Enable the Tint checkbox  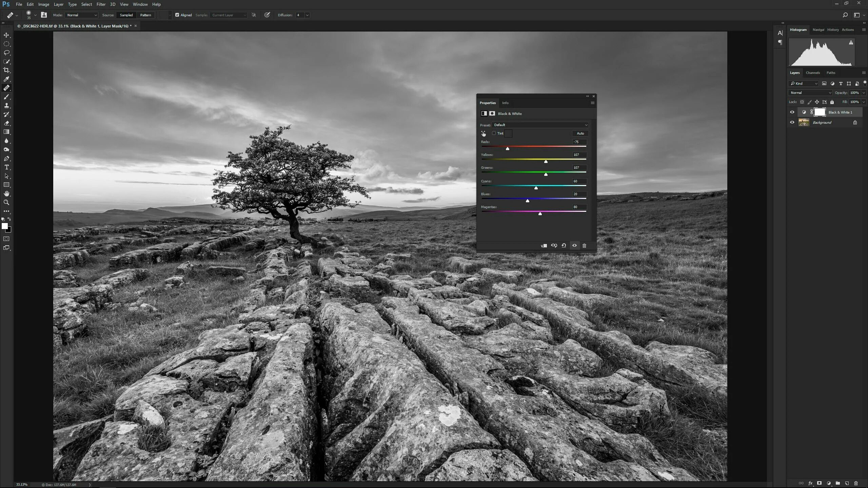click(x=494, y=133)
